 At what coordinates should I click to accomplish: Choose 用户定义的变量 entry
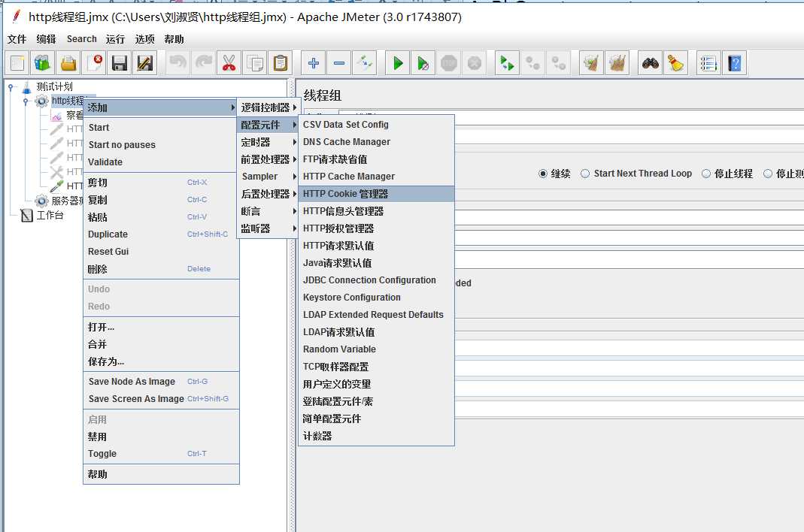(x=376, y=384)
